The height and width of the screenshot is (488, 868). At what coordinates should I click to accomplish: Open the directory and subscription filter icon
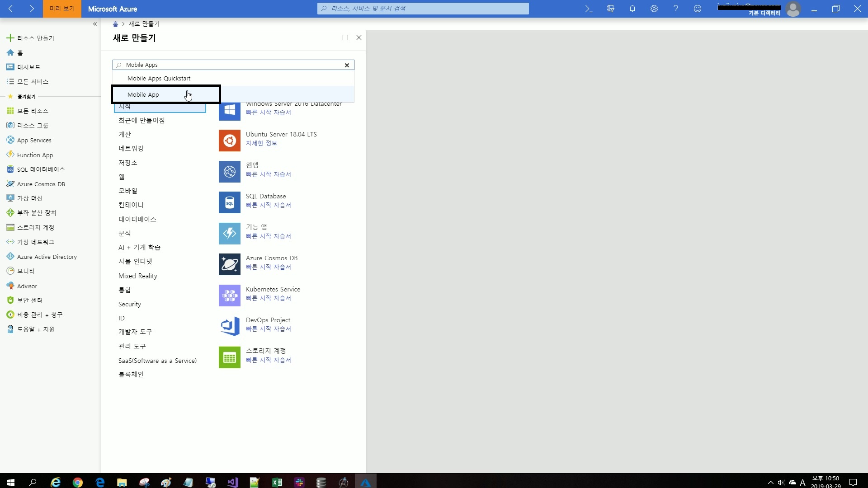[611, 9]
